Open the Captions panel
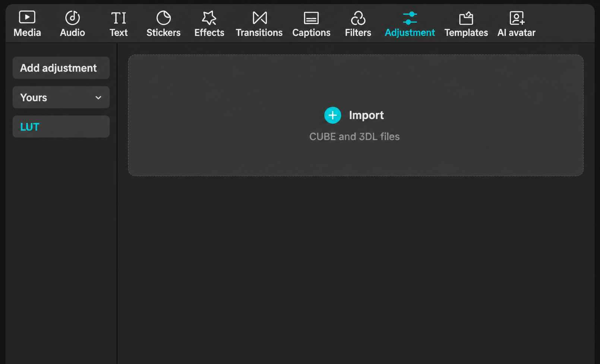The image size is (600, 364). pyautogui.click(x=311, y=24)
